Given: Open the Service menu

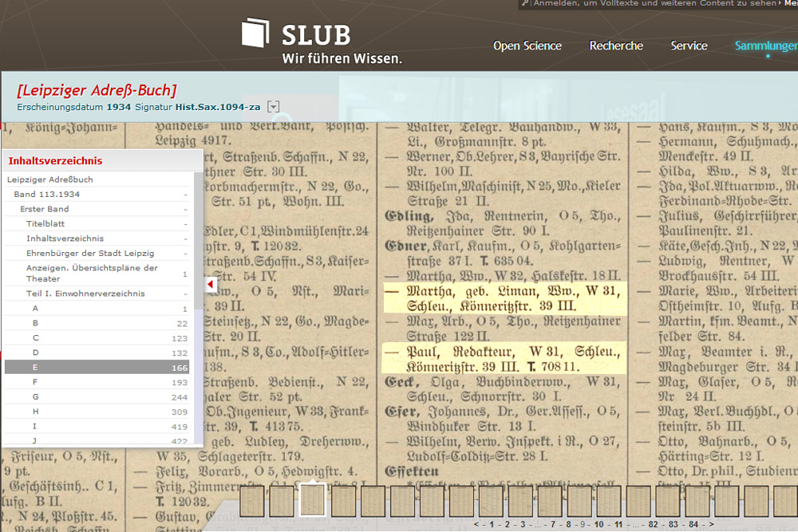Looking at the screenshot, I should click(x=689, y=45).
